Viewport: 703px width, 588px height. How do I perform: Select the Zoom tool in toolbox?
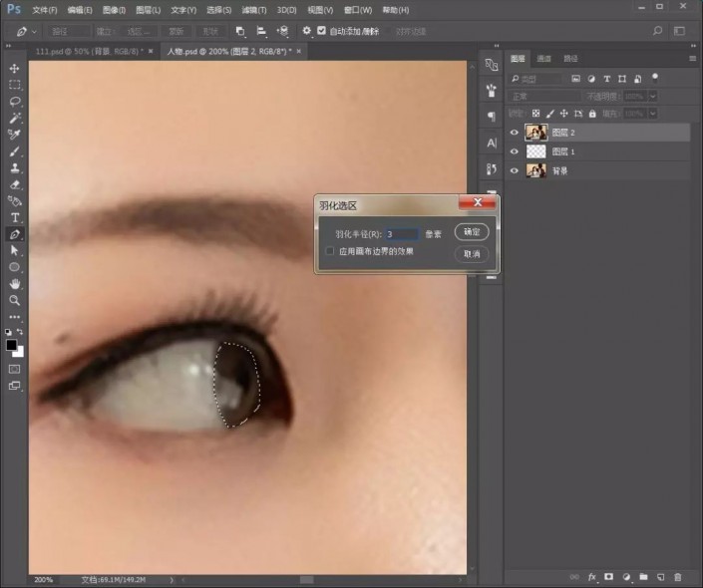(14, 300)
